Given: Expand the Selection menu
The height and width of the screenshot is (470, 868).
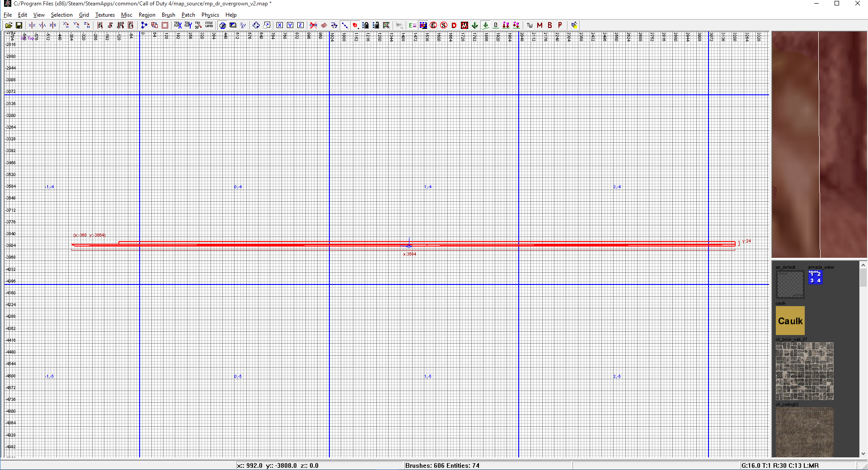Looking at the screenshot, I should coord(61,15).
